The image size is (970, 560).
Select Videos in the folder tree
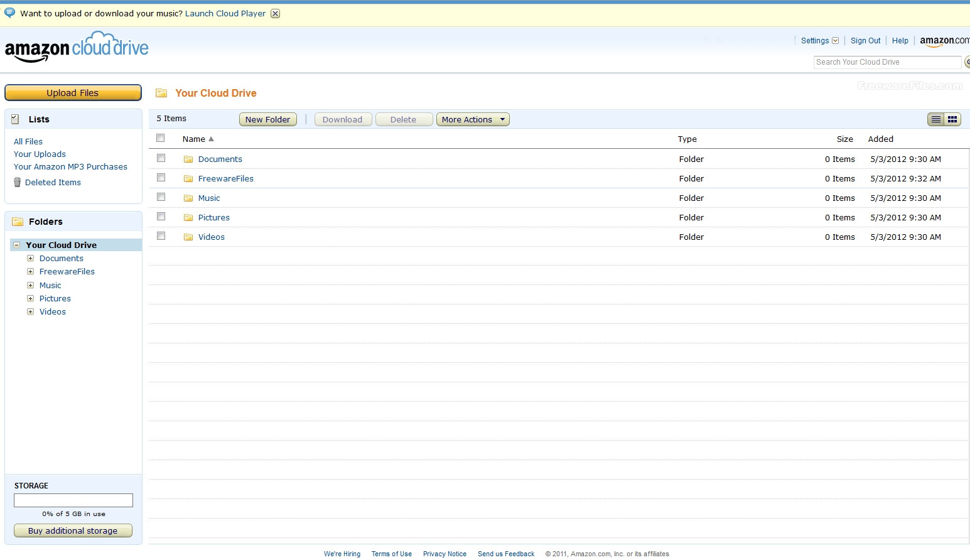tap(53, 312)
